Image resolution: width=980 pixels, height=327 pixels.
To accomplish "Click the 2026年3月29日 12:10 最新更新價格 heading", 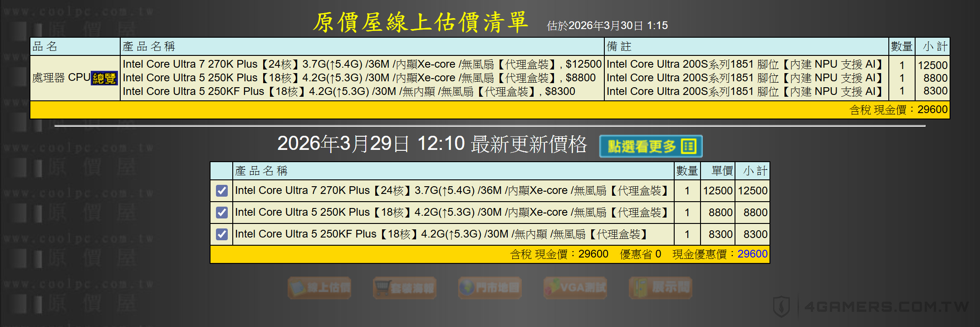I will point(432,144).
